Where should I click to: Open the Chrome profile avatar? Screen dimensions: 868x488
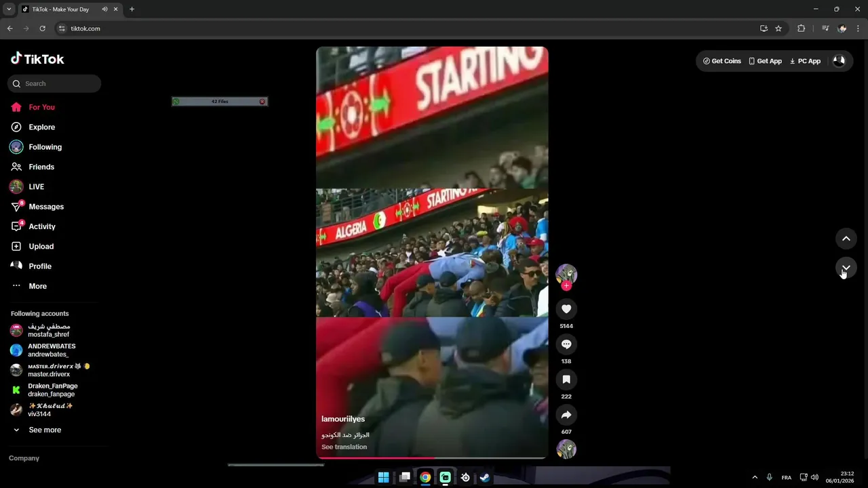coord(842,28)
